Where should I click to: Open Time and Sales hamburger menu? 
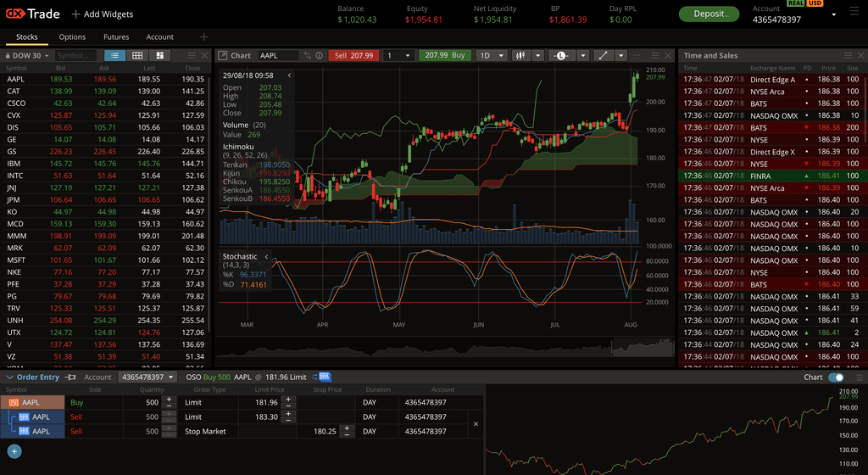(848, 55)
